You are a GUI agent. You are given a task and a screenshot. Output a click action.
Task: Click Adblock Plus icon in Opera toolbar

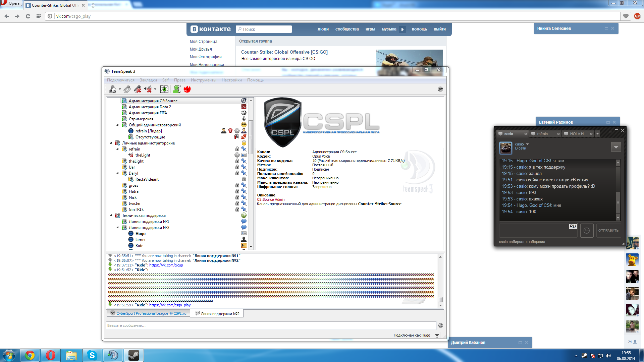(637, 16)
